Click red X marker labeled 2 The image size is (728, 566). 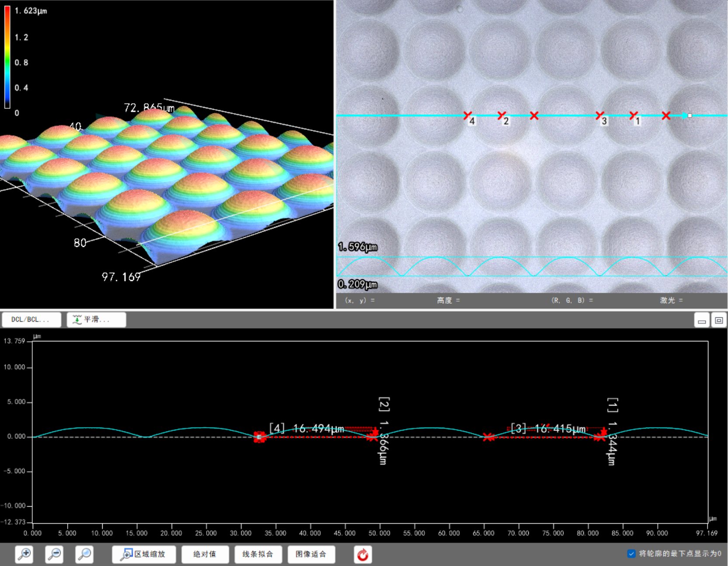click(502, 115)
